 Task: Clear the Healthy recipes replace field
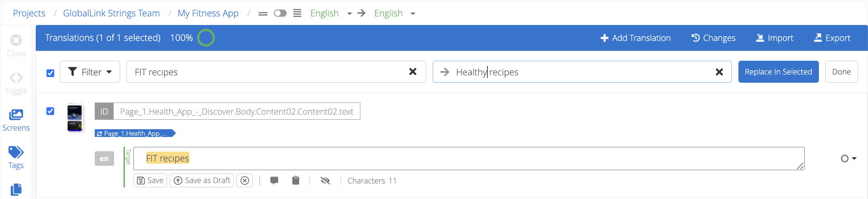pyautogui.click(x=719, y=72)
